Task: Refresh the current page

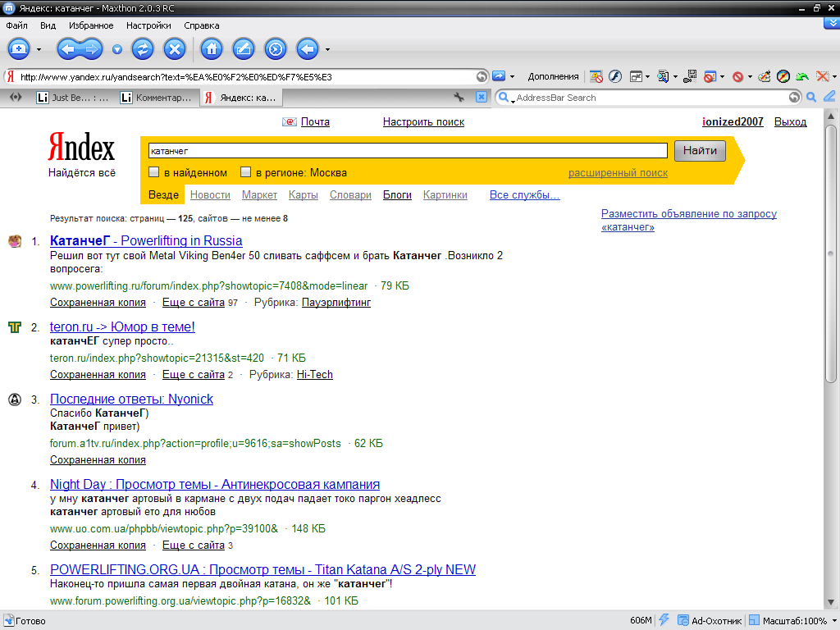Action: click(x=143, y=49)
